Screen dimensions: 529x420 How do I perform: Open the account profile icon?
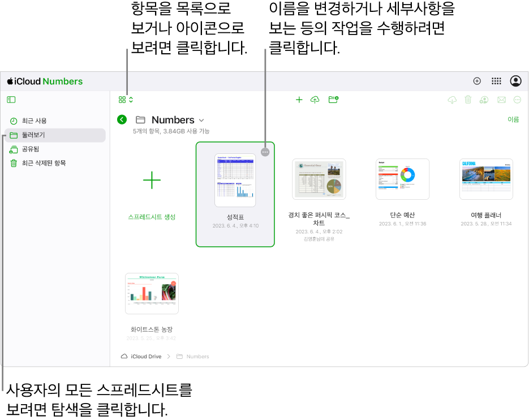click(516, 81)
